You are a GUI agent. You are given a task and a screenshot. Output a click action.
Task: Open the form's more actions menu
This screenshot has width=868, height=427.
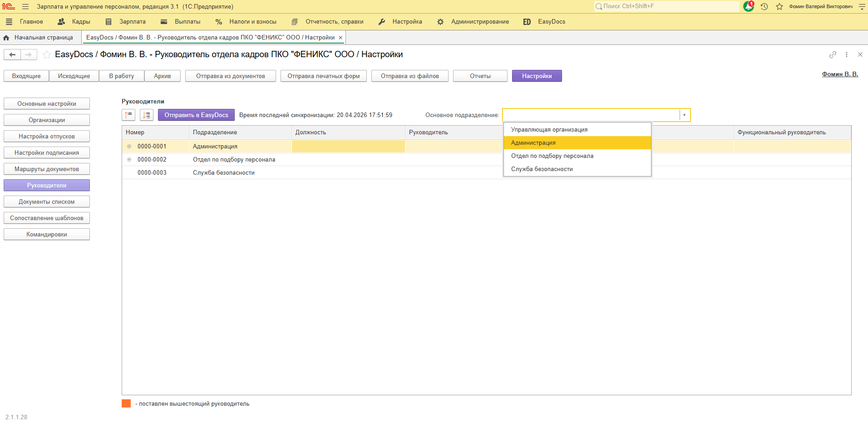847,54
